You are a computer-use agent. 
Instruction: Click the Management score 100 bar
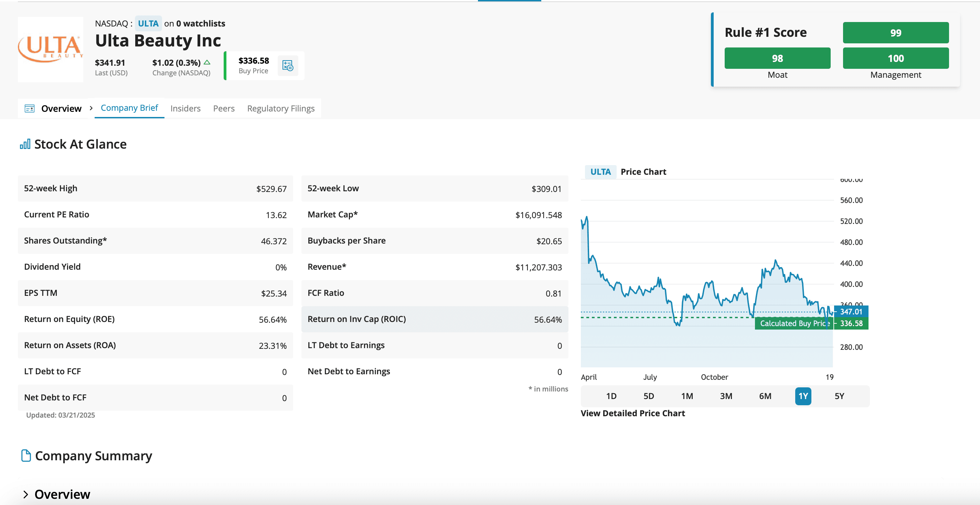click(x=896, y=58)
